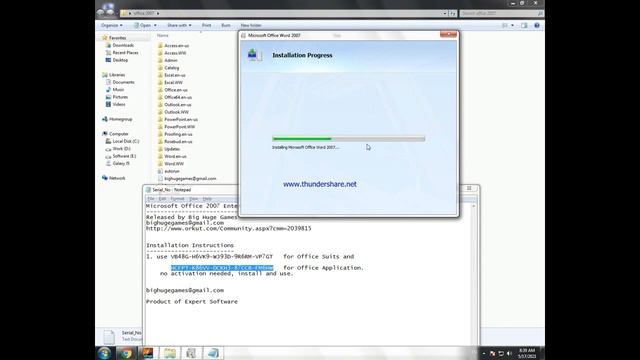
Task: Click the Name column header
Action: [163, 36]
